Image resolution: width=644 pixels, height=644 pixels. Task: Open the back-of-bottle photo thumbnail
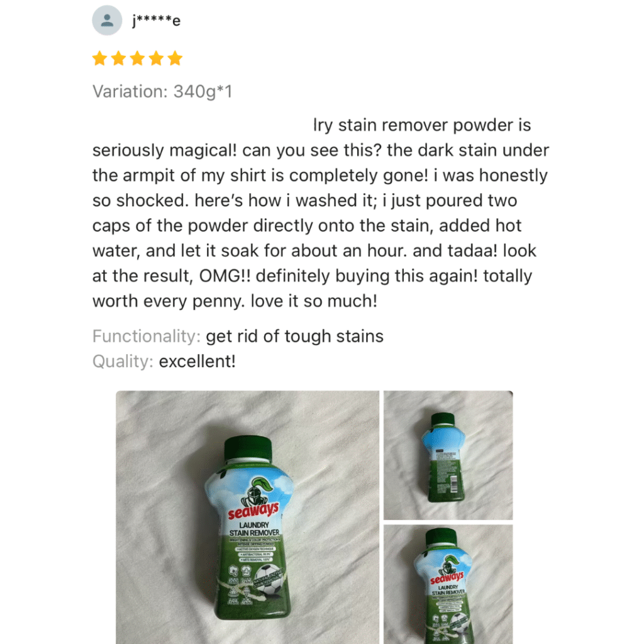click(448, 455)
